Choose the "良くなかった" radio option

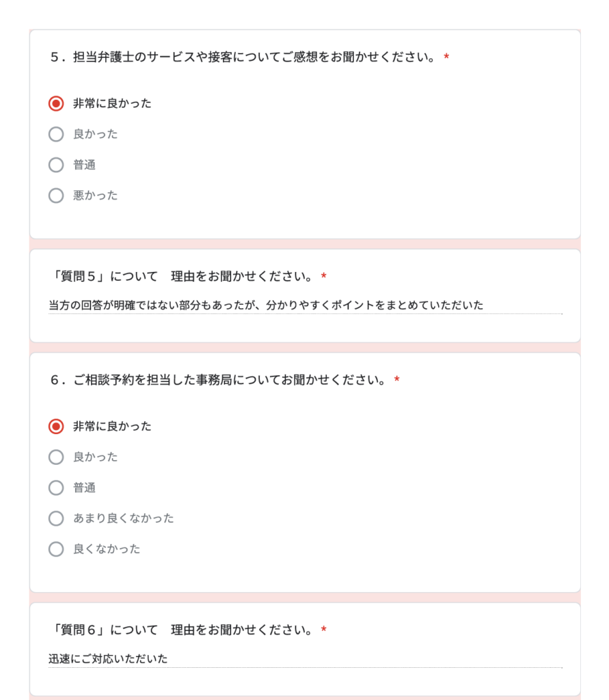click(x=56, y=549)
